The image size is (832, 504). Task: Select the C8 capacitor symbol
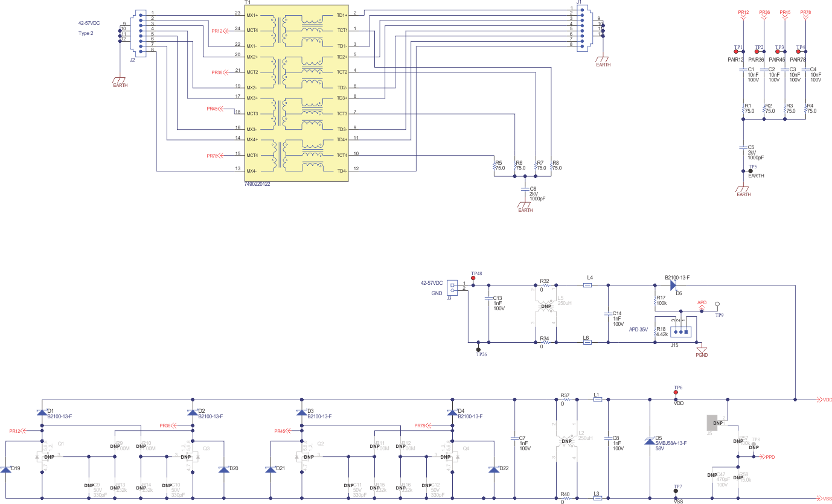(608, 438)
